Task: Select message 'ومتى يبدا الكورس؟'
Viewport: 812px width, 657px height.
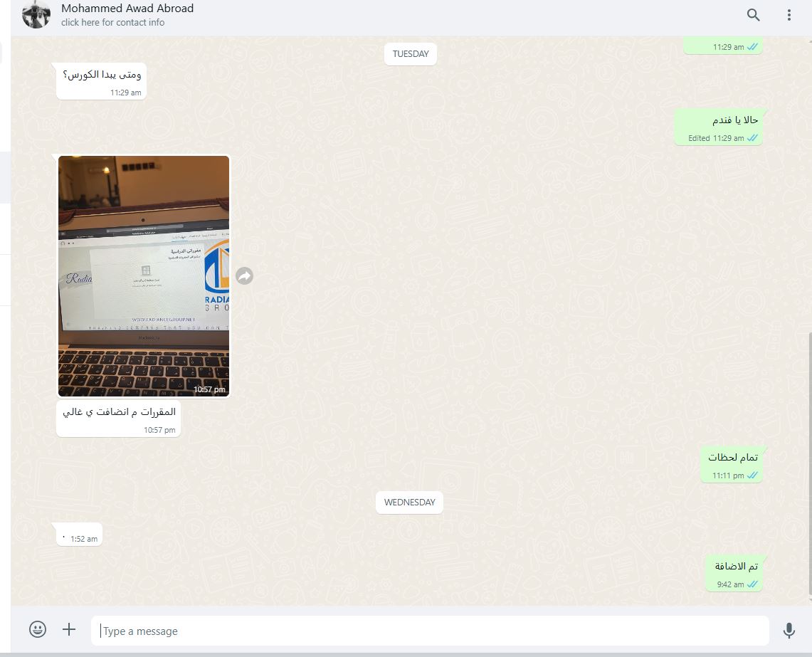Action: [x=102, y=81]
